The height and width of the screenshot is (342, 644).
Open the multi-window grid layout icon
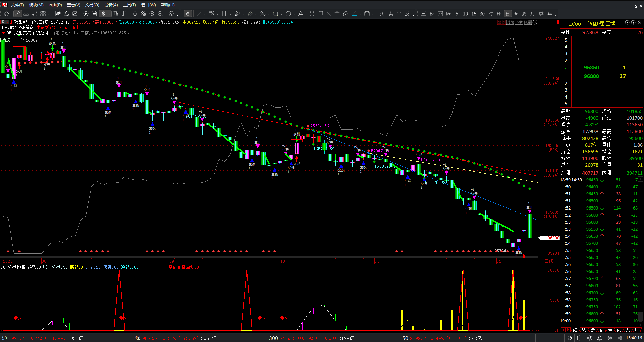[43, 14]
